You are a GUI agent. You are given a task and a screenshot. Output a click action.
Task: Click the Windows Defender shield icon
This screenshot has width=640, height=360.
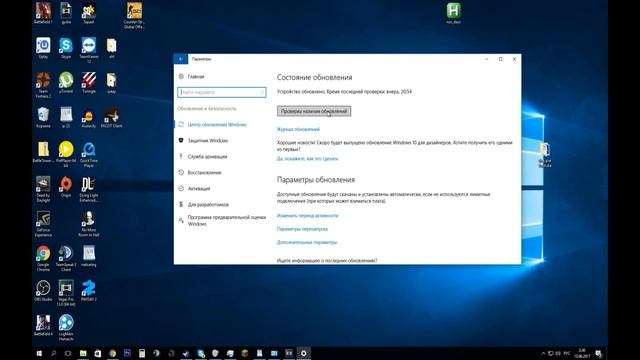pyautogui.click(x=181, y=140)
